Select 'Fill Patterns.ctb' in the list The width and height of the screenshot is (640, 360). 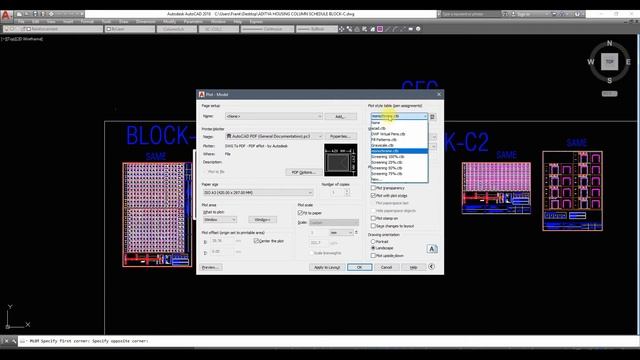point(399,140)
